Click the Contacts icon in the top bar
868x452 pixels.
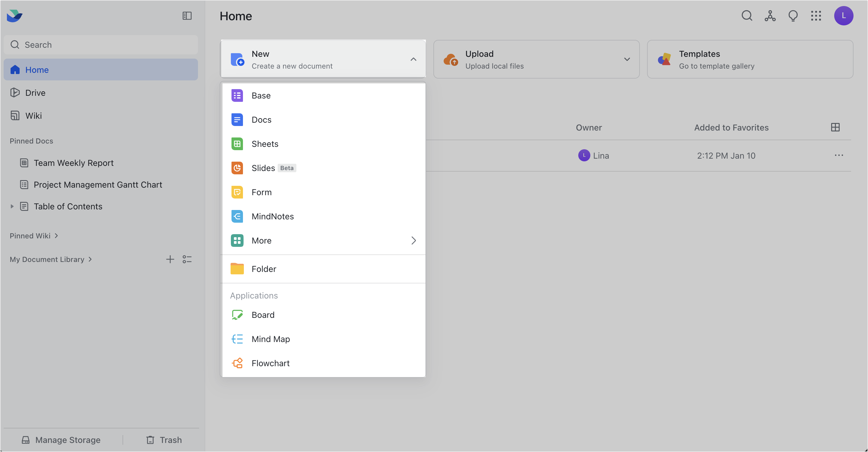click(x=770, y=16)
